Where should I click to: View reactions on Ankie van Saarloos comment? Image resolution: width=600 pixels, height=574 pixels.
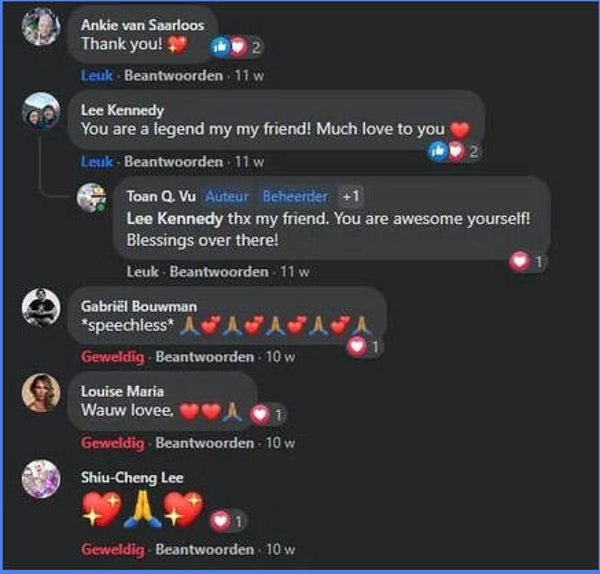236,47
